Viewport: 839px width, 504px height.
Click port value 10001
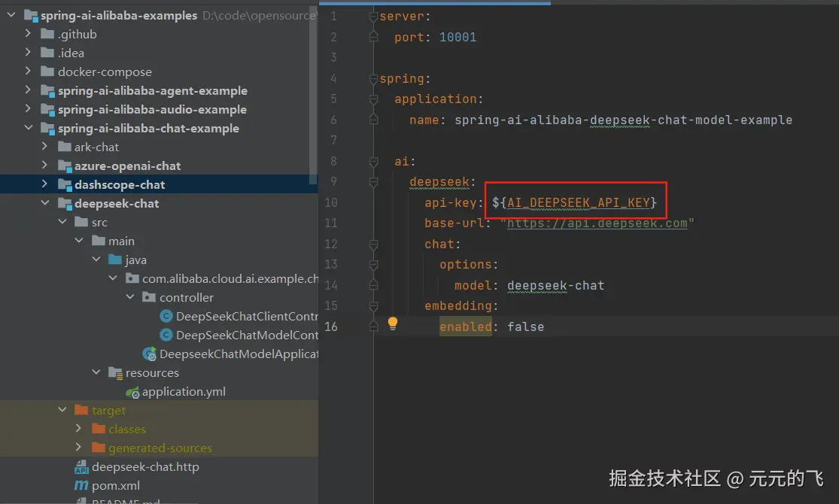[x=457, y=37]
